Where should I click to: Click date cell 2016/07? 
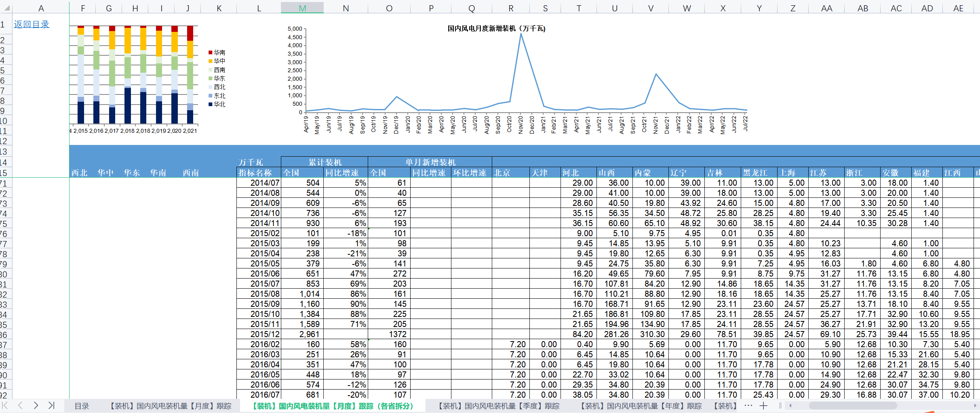(x=259, y=394)
